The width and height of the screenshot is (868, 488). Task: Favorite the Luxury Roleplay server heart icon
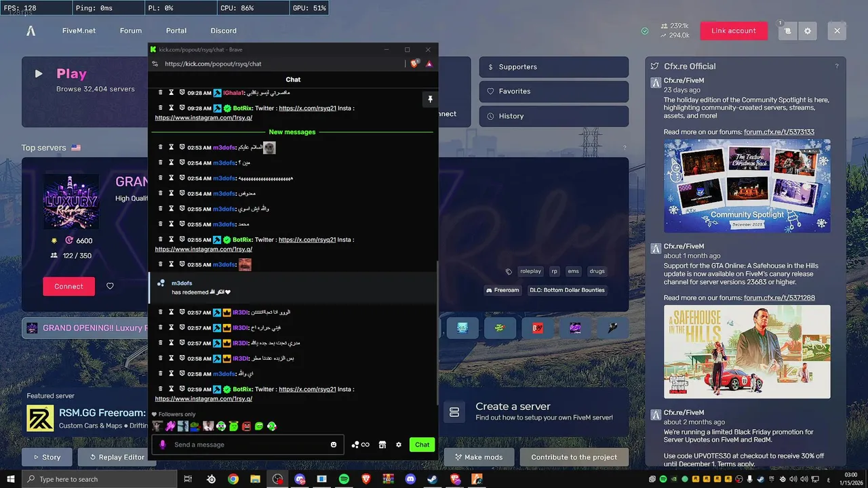click(x=110, y=286)
